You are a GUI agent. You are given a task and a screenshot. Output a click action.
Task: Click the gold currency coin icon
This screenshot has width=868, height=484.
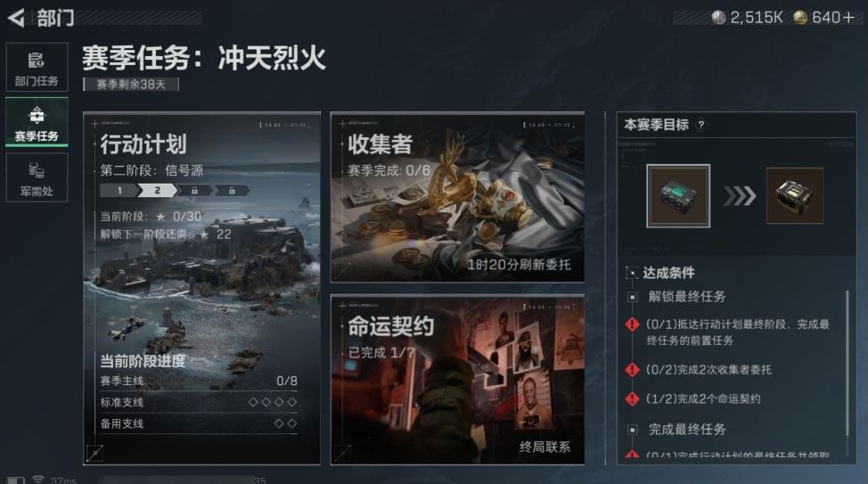click(800, 18)
